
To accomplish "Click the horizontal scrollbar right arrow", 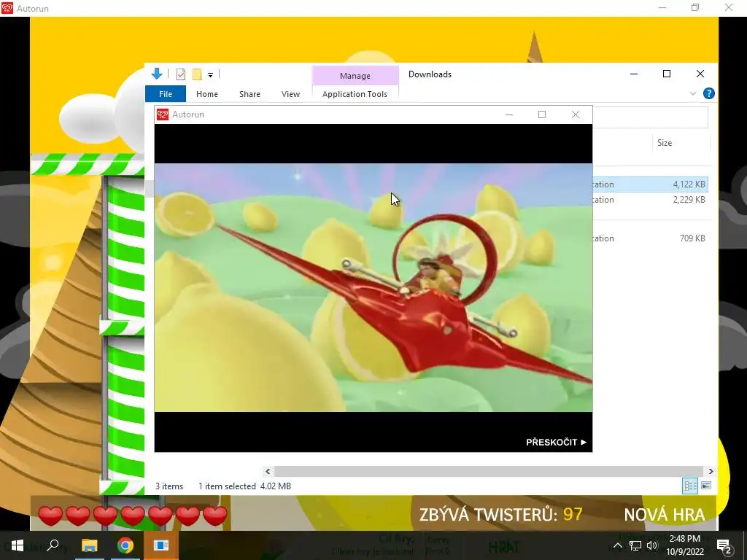I will 711,472.
